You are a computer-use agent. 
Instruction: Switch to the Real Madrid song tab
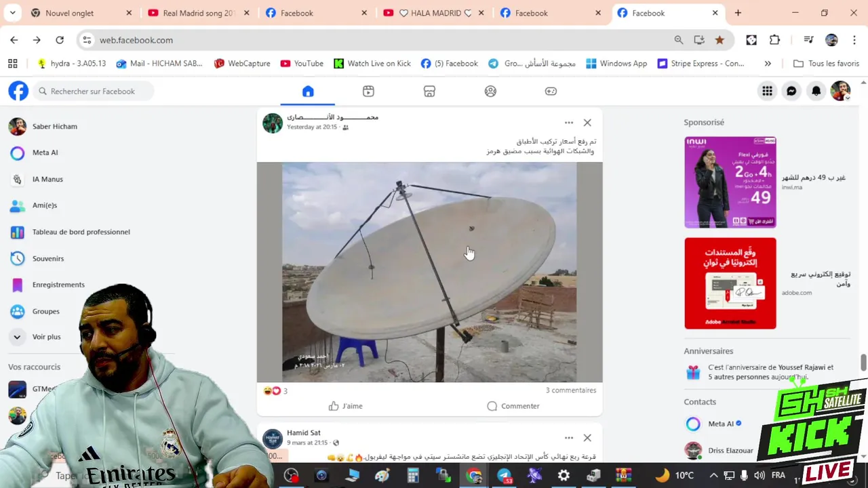pos(199,13)
